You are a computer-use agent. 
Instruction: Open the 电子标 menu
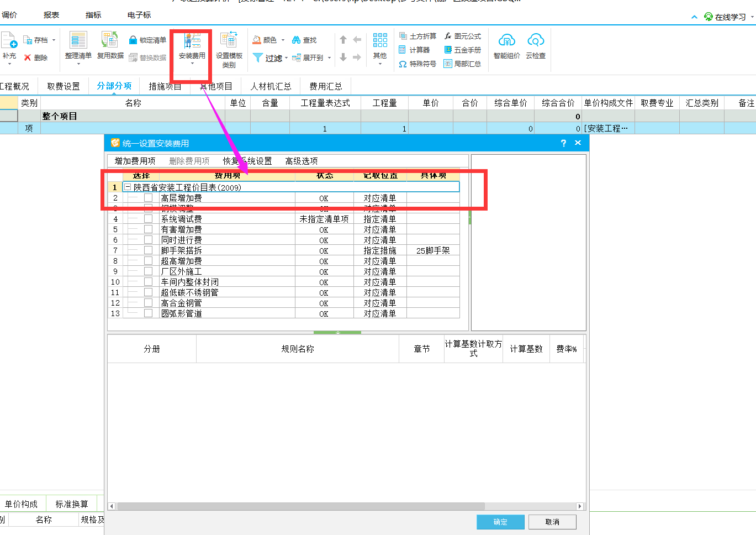(x=139, y=15)
